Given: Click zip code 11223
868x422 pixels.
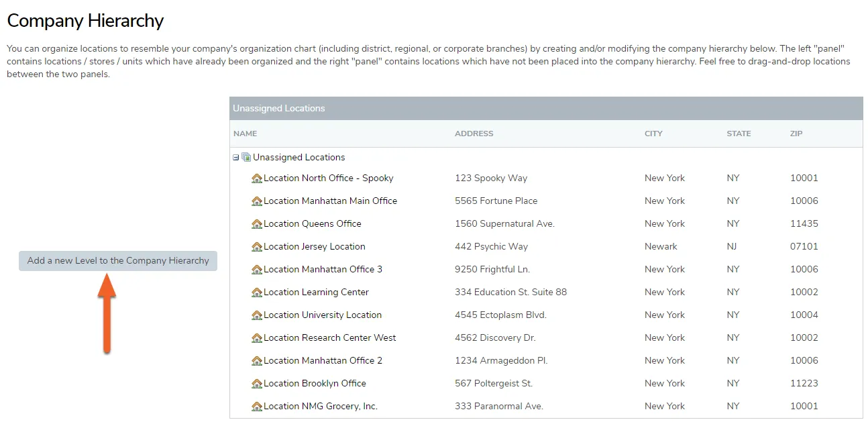Looking at the screenshot, I should pos(804,384).
